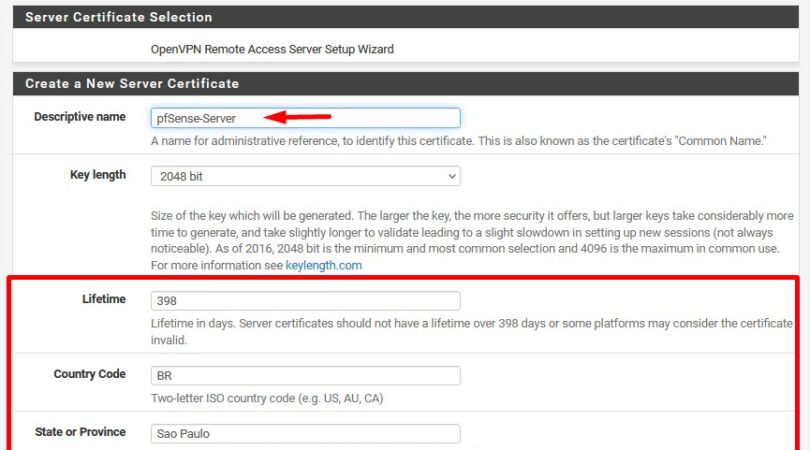Click the Create a New Server Certificate header
This screenshot has height=450, width=810.
[132, 83]
